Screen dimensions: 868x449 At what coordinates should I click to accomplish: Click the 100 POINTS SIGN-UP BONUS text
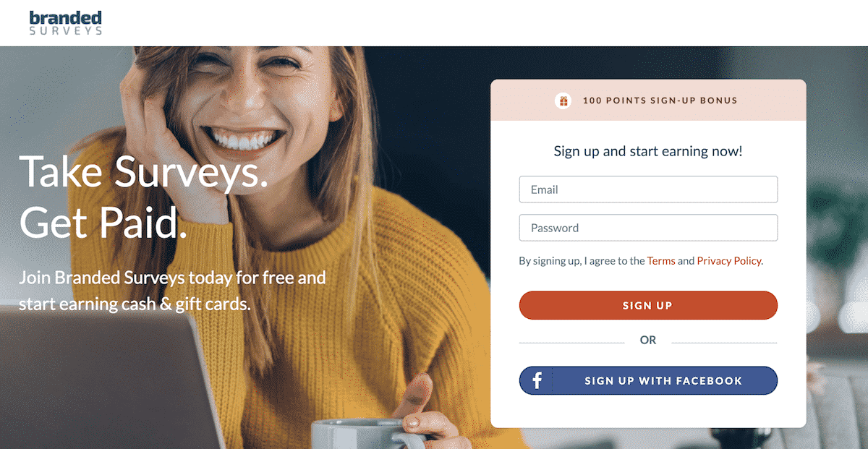point(660,101)
